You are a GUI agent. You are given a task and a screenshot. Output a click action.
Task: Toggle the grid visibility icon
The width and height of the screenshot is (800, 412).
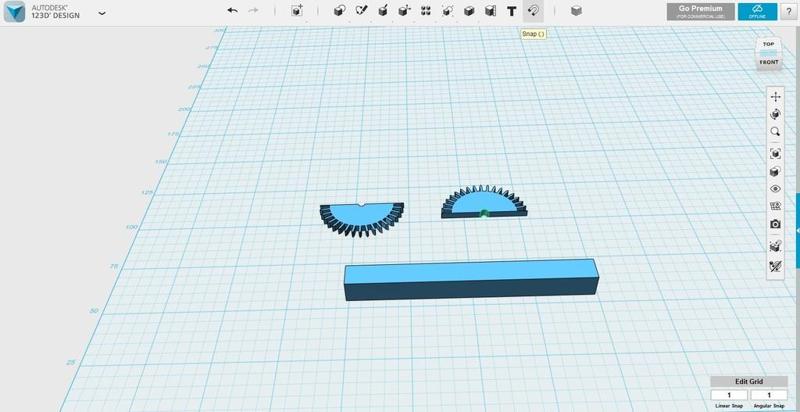[776, 206]
